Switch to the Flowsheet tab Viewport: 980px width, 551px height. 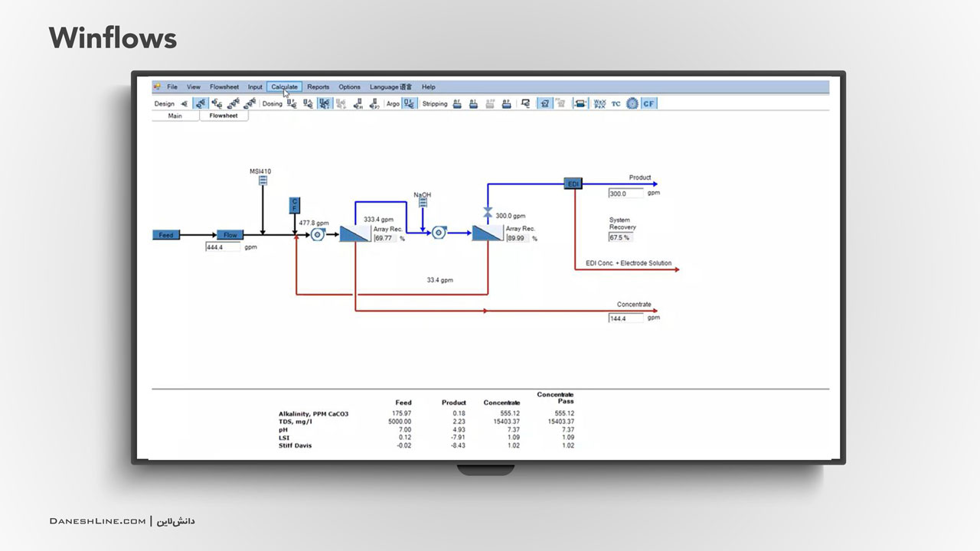pyautogui.click(x=224, y=116)
